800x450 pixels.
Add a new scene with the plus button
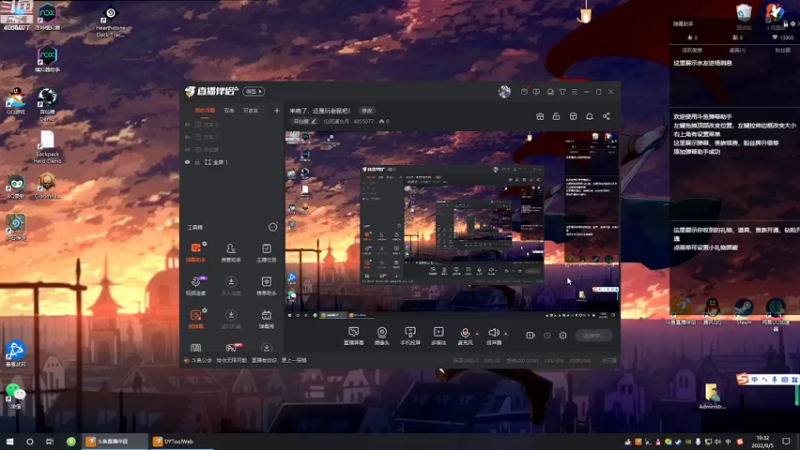pos(277,110)
